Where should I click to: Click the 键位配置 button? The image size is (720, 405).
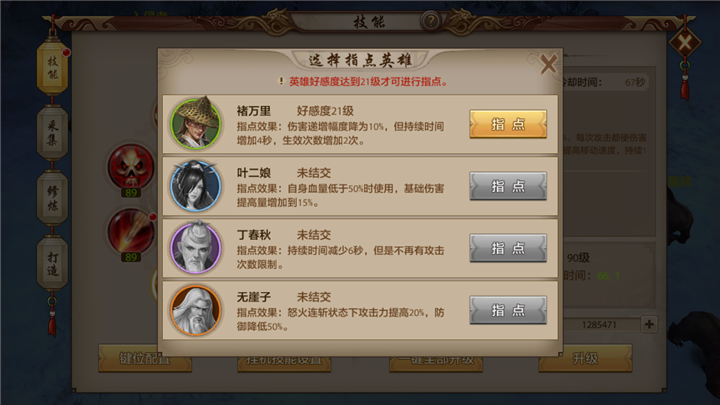pyautogui.click(x=145, y=358)
